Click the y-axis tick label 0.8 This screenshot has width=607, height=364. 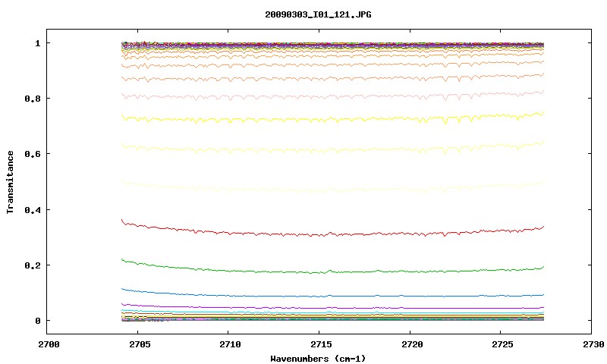pos(33,99)
